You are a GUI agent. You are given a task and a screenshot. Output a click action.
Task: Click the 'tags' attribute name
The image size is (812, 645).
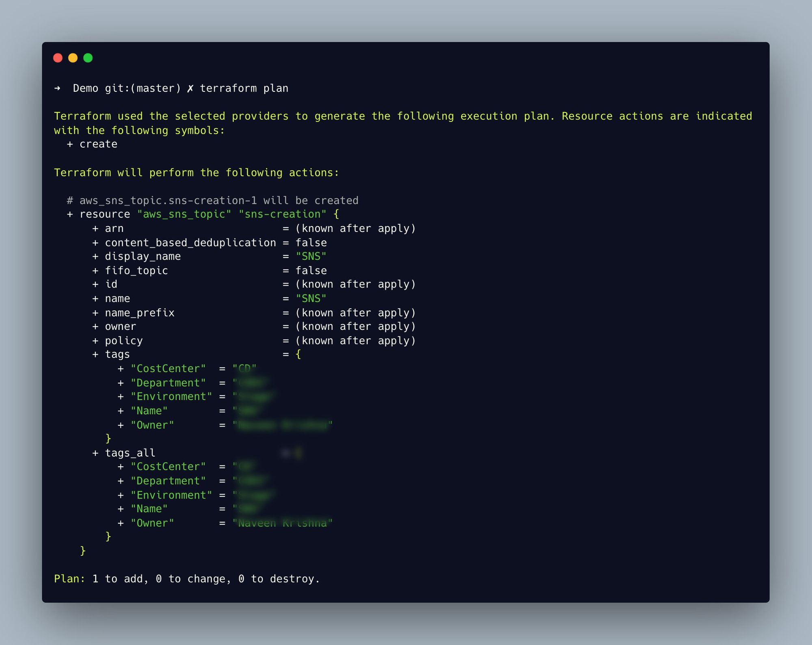point(117,355)
